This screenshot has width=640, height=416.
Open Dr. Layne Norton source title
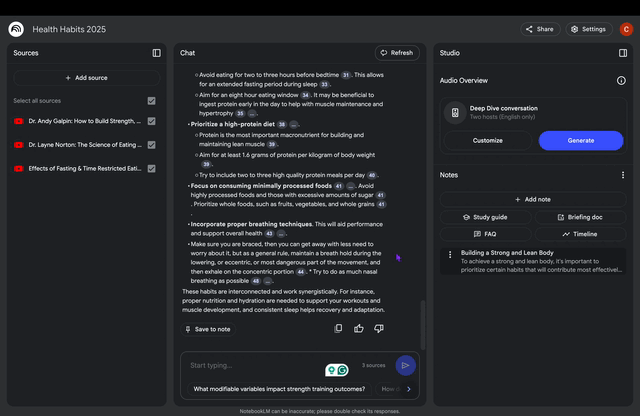(85, 145)
